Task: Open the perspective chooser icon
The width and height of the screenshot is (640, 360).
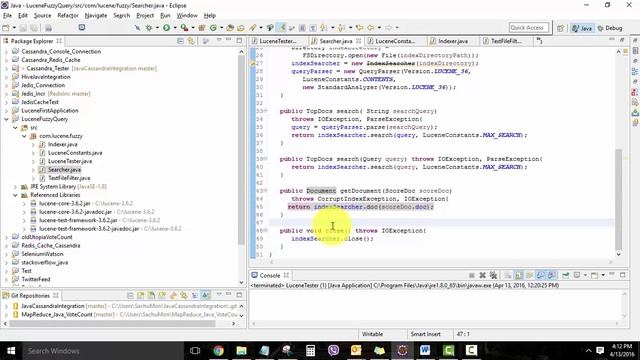Action: coord(560,28)
